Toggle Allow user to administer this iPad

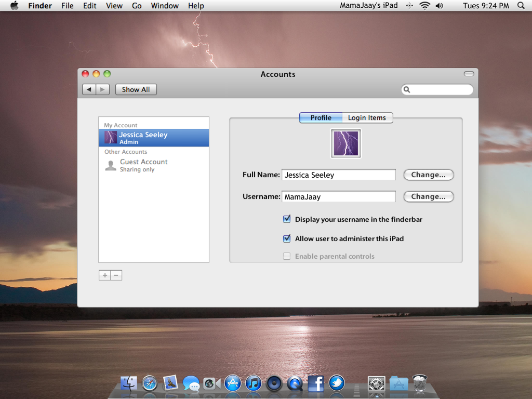[287, 238]
